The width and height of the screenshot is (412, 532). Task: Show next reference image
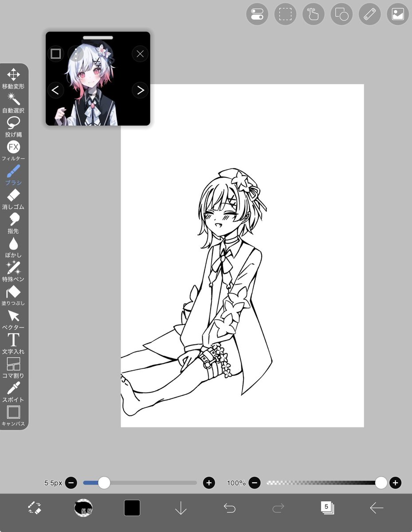pos(140,90)
